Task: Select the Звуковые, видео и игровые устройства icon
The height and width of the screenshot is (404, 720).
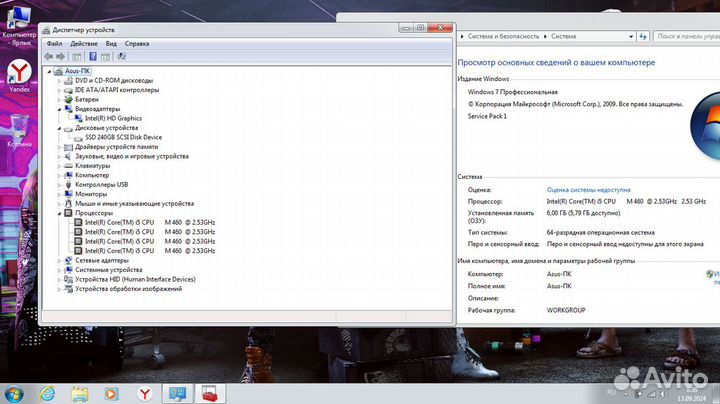Action: point(68,156)
